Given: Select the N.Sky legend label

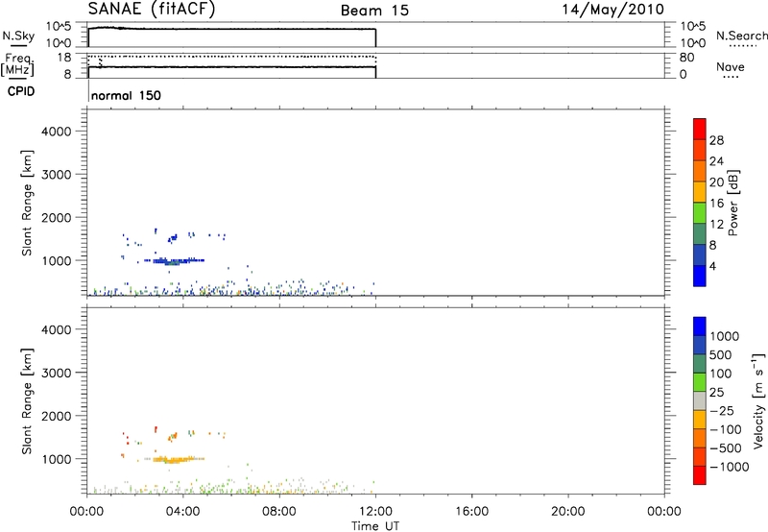Looking at the screenshot, I should click(18, 36).
